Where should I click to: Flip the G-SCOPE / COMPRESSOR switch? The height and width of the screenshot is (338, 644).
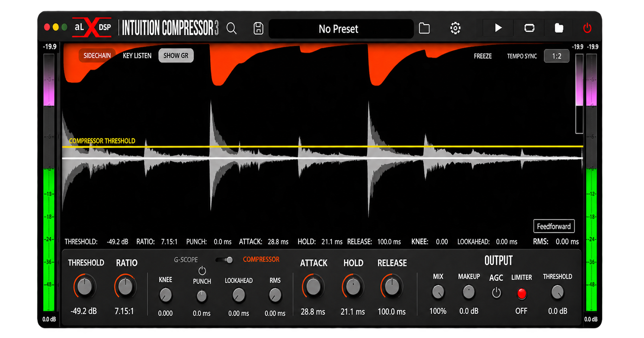tap(224, 260)
